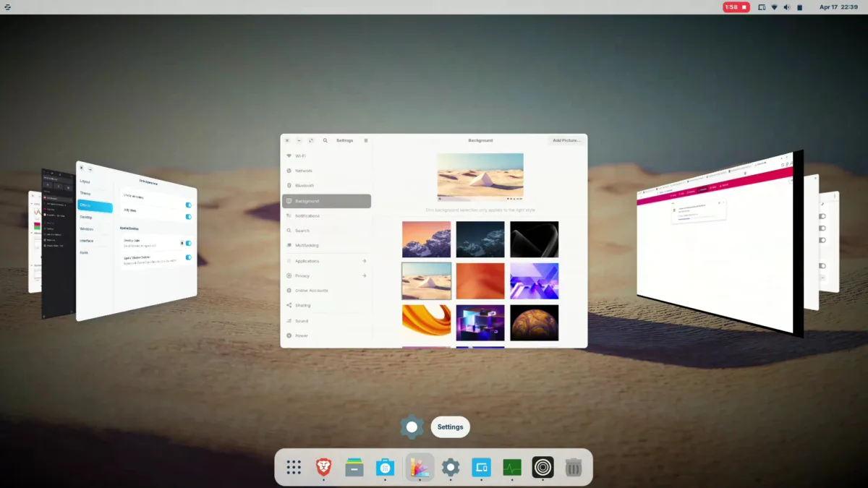Select Desktop tab in left appearance window
The height and width of the screenshot is (488, 868).
pyautogui.click(x=95, y=217)
